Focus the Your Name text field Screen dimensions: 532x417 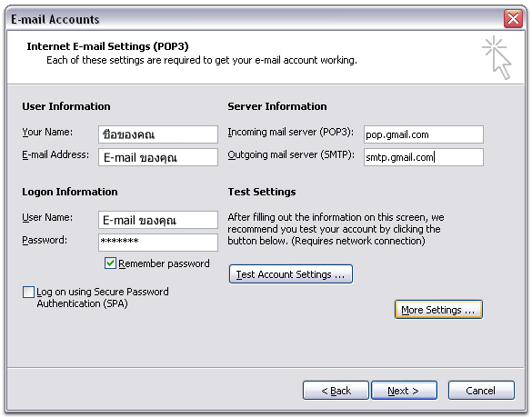coord(158,134)
